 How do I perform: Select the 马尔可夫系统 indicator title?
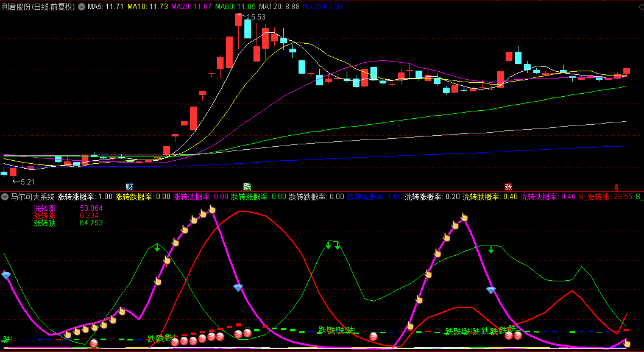click(x=32, y=197)
